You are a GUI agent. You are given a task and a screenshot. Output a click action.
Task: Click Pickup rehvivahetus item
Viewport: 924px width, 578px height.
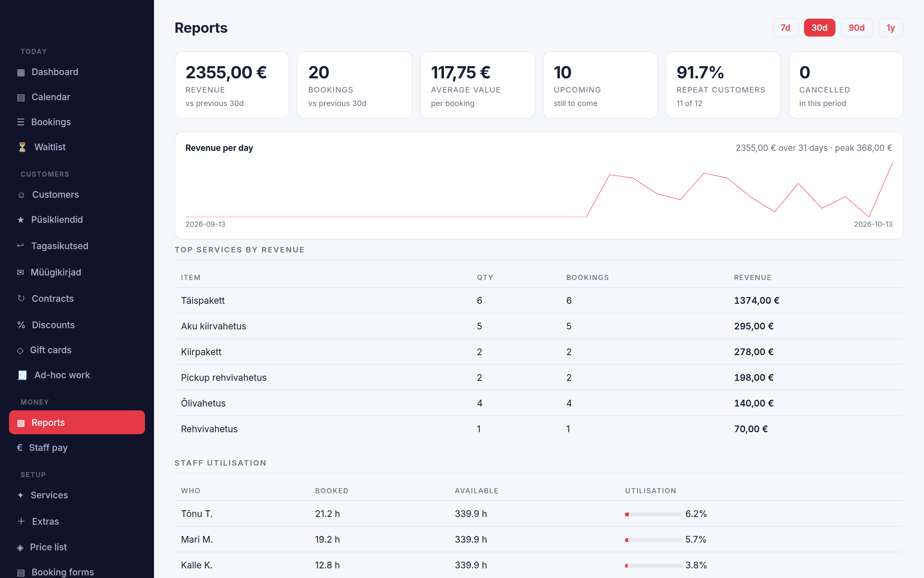224,378
